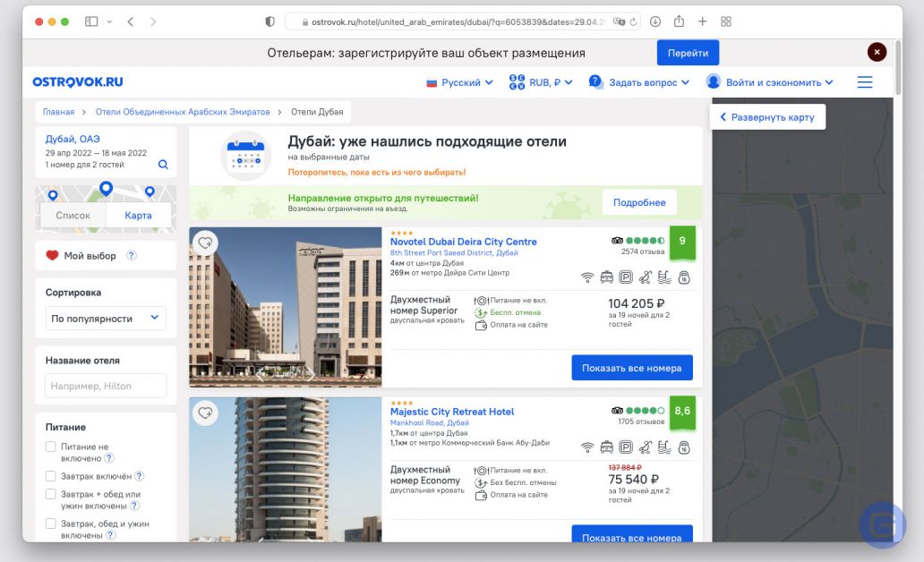This screenshot has width=924, height=562.
Task: Click the Safari address bar URL
Action: click(457, 21)
